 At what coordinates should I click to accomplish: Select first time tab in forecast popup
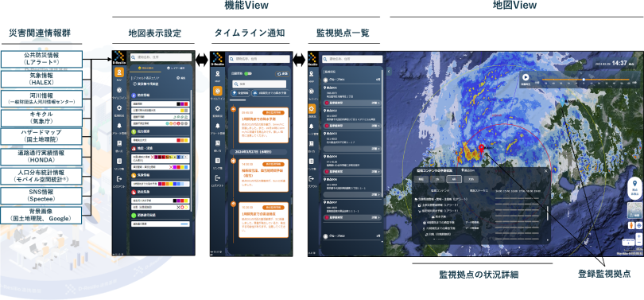click(x=421, y=179)
